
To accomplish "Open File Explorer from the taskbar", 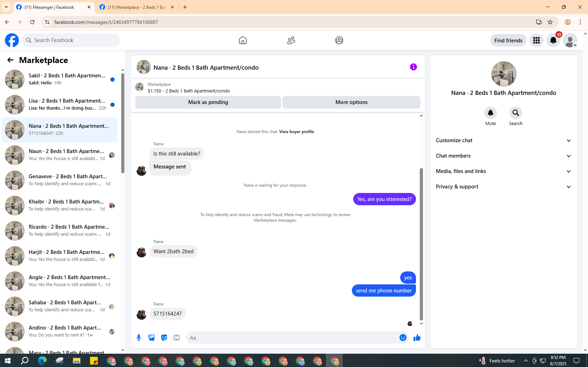I will tap(76, 360).
